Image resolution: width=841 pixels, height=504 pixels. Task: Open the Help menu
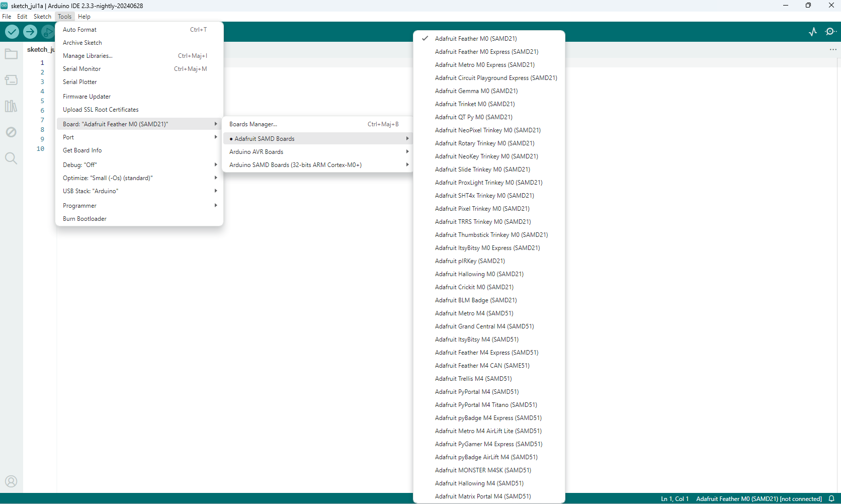pyautogui.click(x=84, y=17)
